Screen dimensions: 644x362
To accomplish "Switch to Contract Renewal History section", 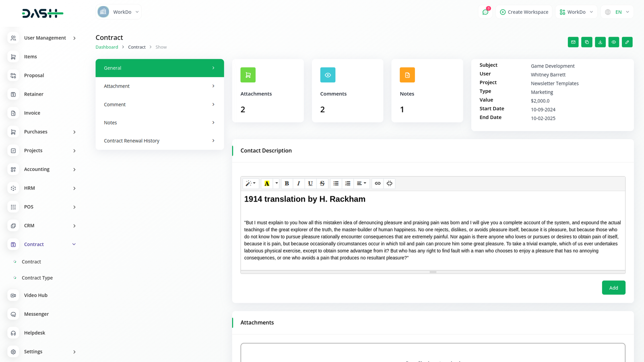I will 159,141.
